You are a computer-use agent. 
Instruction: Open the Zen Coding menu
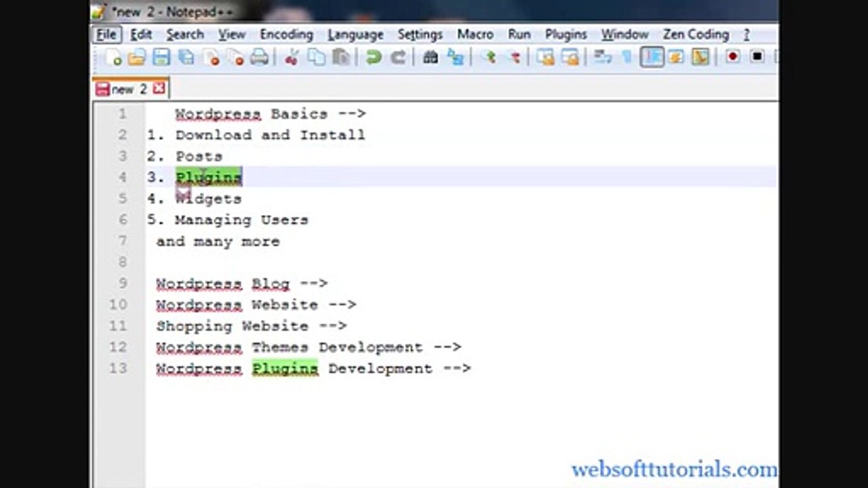coord(696,35)
